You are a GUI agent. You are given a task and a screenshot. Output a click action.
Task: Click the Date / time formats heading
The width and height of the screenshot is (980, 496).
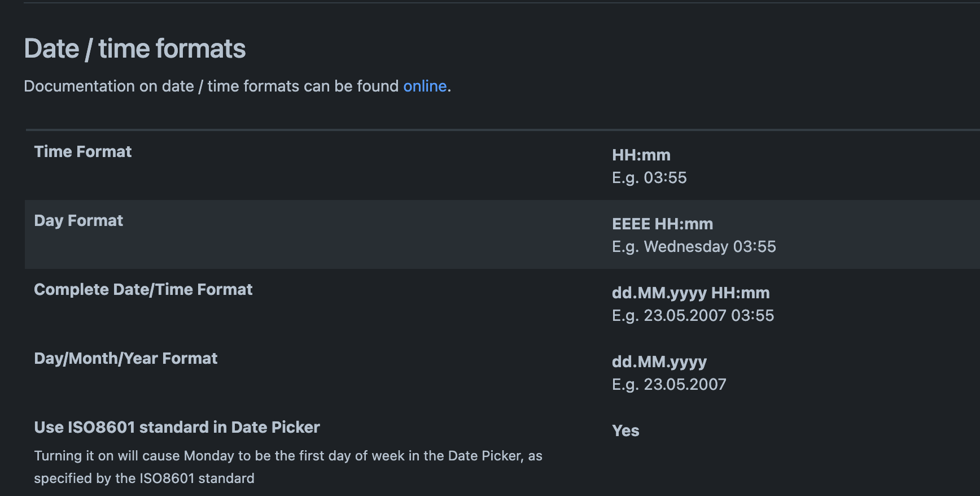point(135,49)
